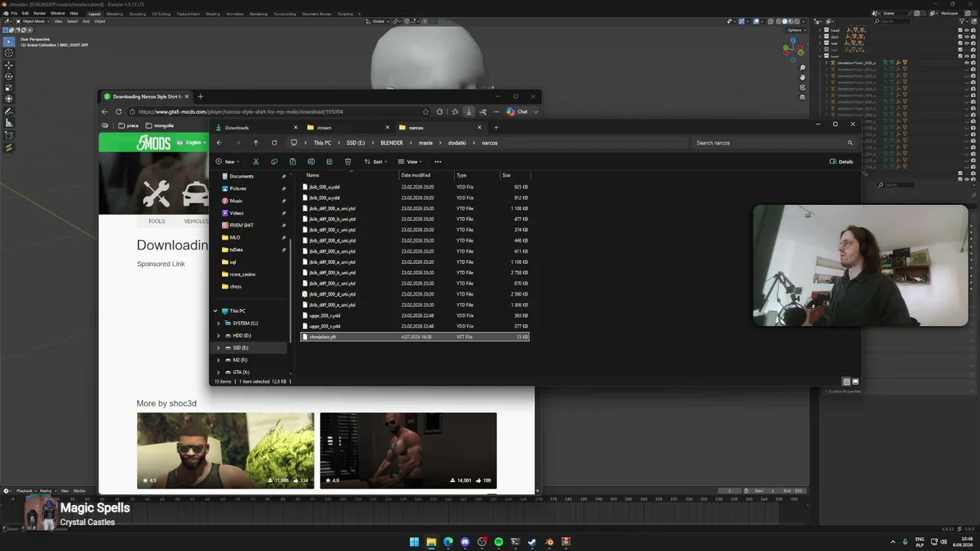
Task: Click the Rename icon in File Explorer
Action: (x=311, y=161)
